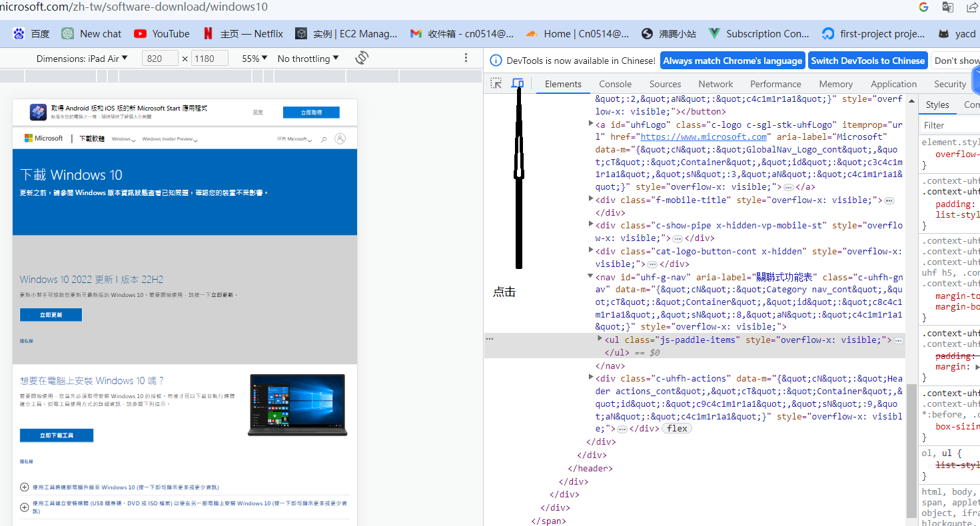The image size is (980, 526).
Task: Click the 立即下載工具 button
Action: click(x=57, y=435)
